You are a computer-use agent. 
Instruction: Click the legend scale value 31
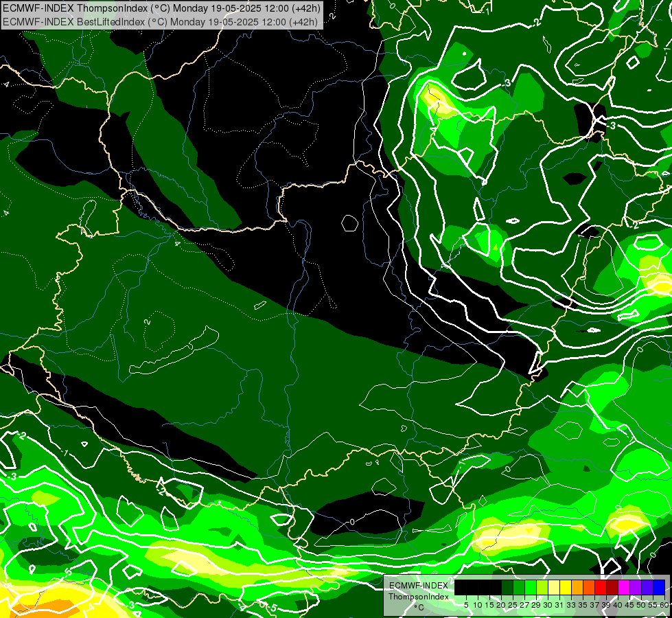pyautogui.click(x=559, y=605)
